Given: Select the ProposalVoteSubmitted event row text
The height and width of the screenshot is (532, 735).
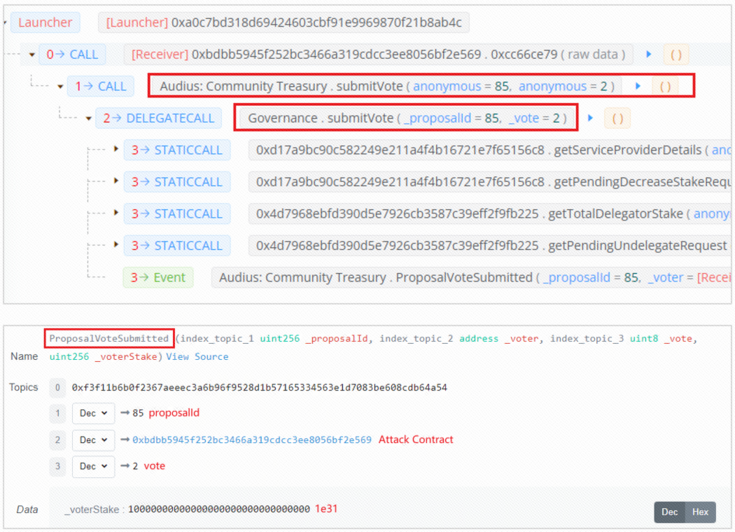Looking at the screenshot, I should tap(471, 277).
